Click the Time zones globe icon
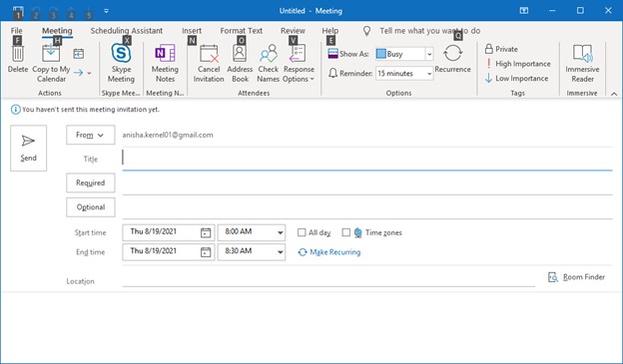 coord(358,232)
